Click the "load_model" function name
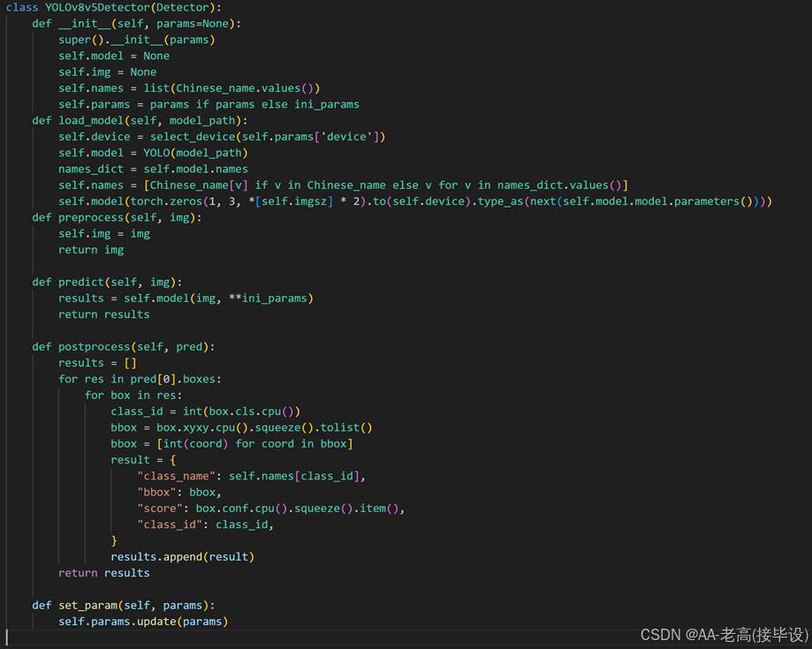 [91, 121]
